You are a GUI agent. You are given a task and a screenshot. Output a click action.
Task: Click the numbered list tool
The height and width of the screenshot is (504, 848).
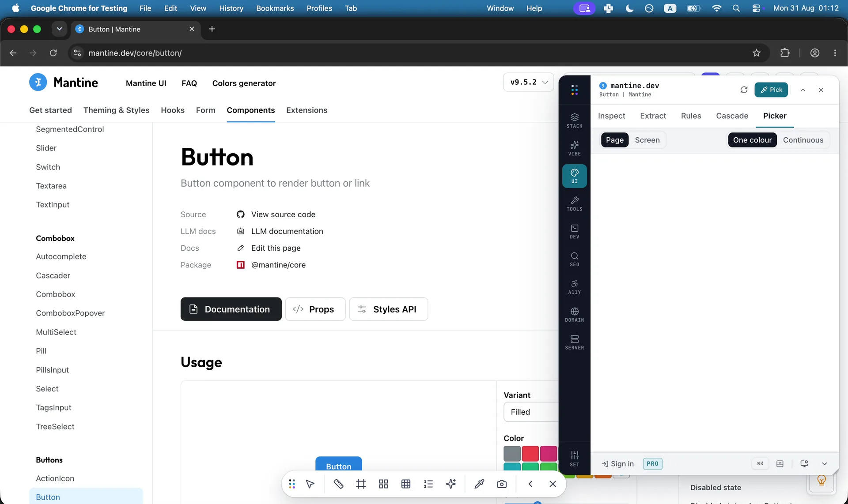(x=428, y=484)
